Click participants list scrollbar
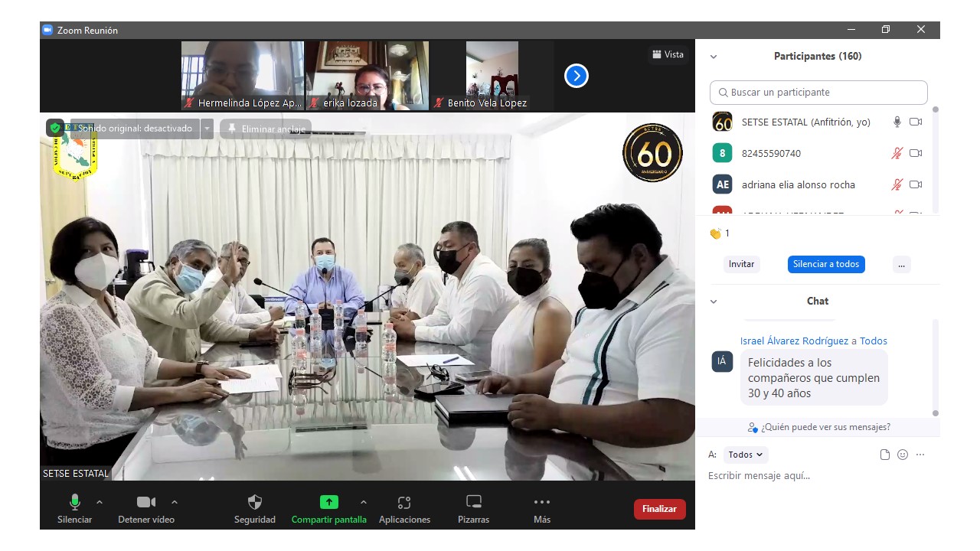 coord(936,159)
